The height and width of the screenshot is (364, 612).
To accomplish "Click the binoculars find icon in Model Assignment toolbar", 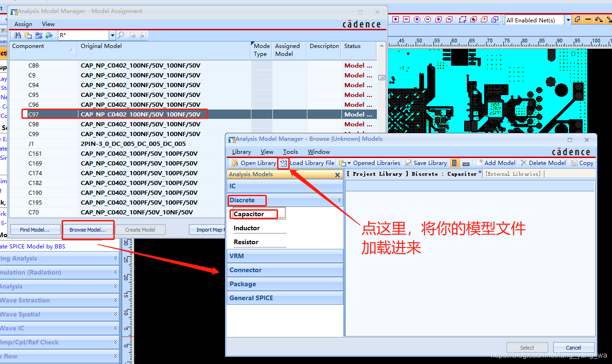I will point(17,35).
